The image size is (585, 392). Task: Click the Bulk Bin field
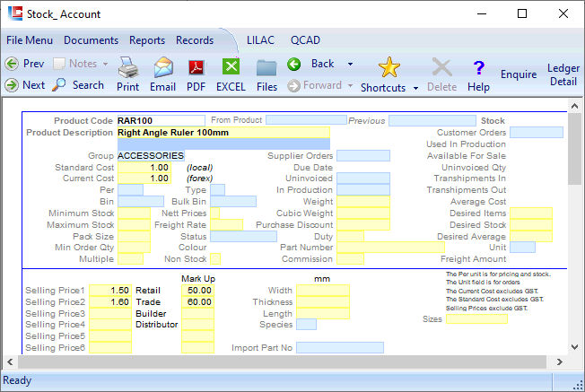click(233, 202)
